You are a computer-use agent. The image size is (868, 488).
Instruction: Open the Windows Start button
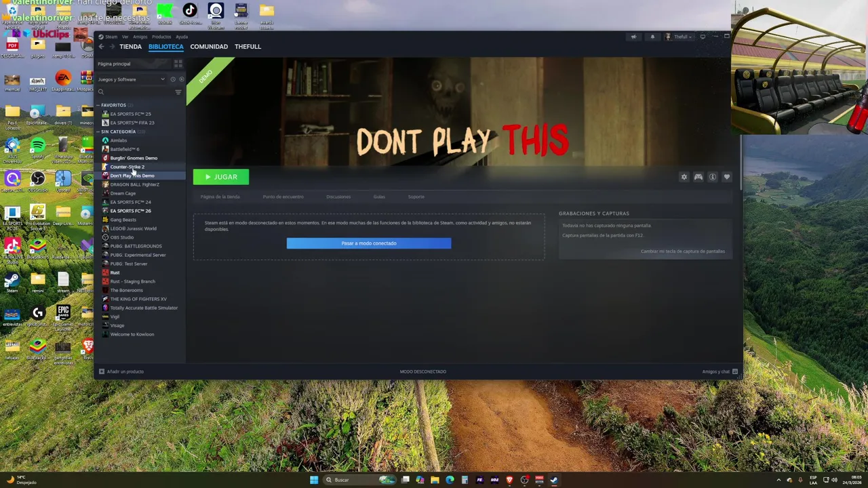[314, 480]
